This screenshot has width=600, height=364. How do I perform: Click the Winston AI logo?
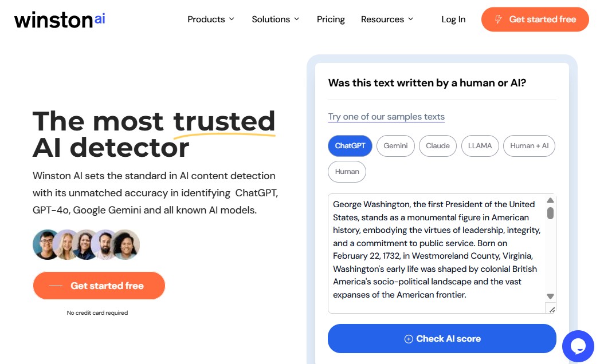60,19
